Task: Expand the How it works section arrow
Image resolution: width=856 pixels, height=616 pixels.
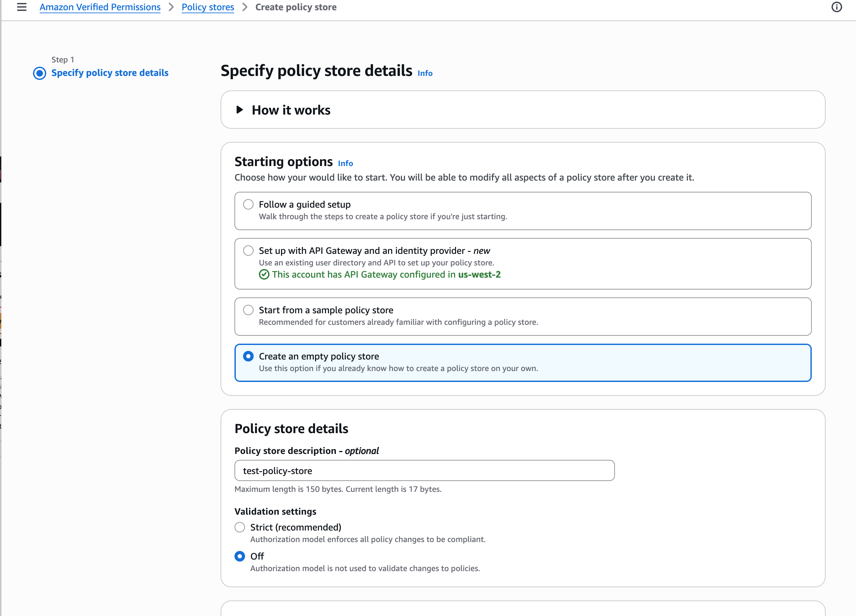Action: [x=239, y=110]
